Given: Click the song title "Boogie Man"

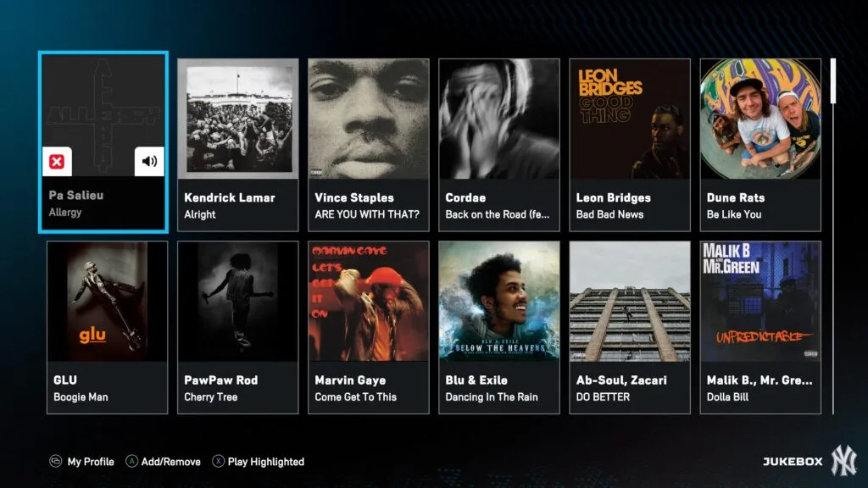Looking at the screenshot, I should pyautogui.click(x=81, y=397).
